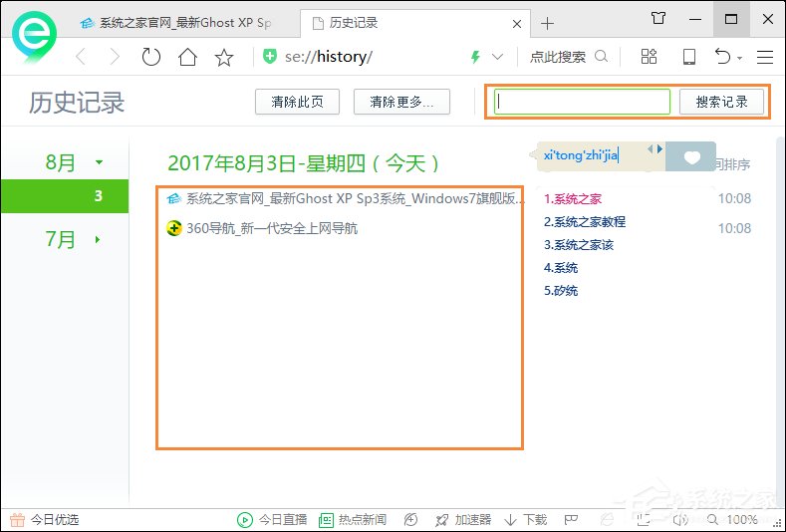Choose IME candidate 2.系统之家教程
Screen dimensions: 786x532
pyautogui.click(x=585, y=221)
